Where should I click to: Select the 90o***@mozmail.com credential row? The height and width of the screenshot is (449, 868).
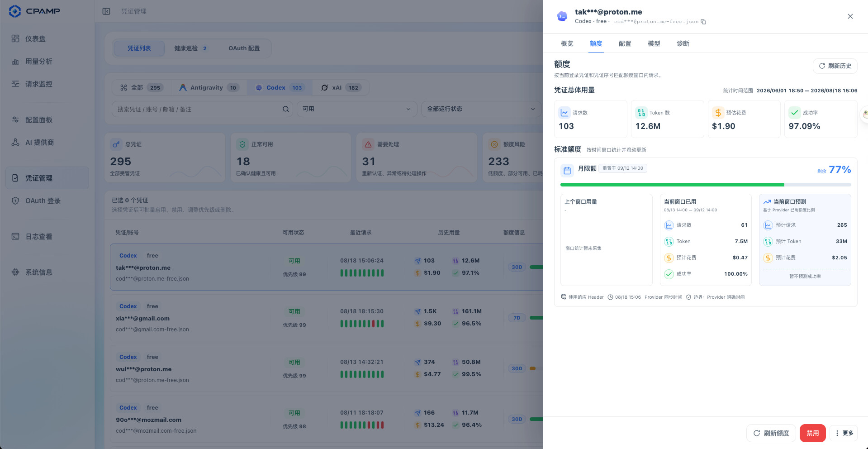[x=326, y=419]
